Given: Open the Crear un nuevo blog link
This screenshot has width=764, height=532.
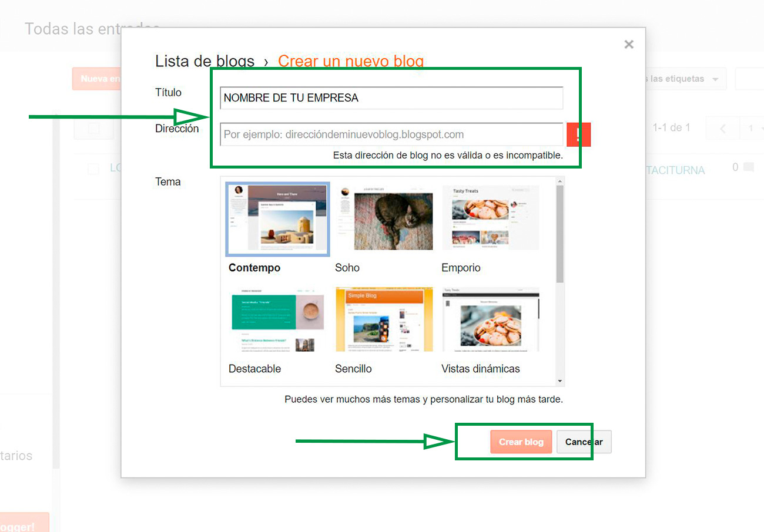Looking at the screenshot, I should pyautogui.click(x=351, y=60).
